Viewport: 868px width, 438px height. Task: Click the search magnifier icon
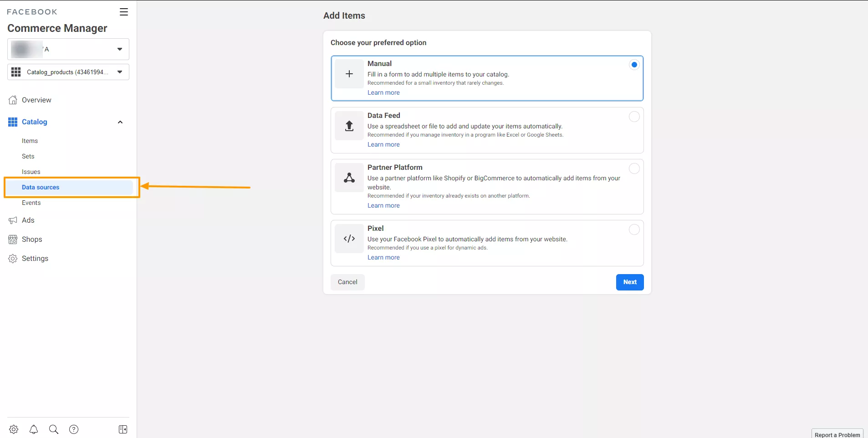tap(54, 429)
